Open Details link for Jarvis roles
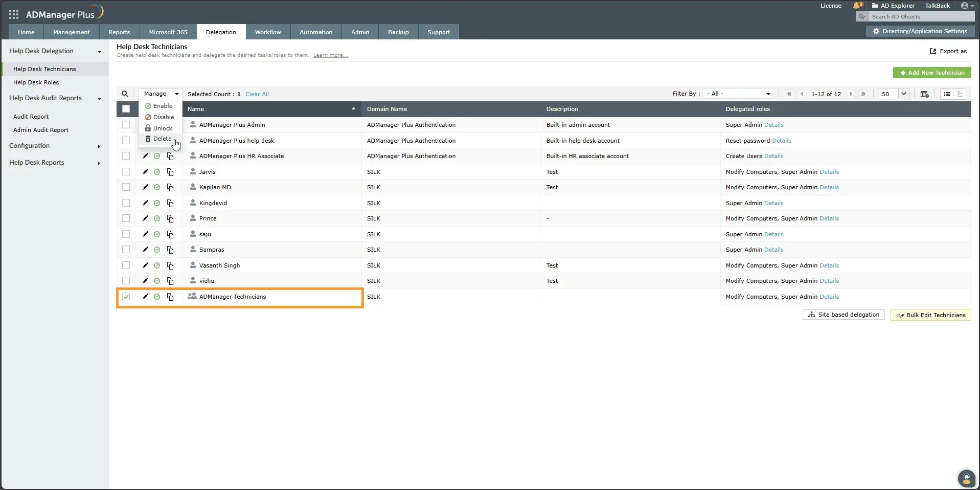This screenshot has height=490, width=980. (x=829, y=172)
